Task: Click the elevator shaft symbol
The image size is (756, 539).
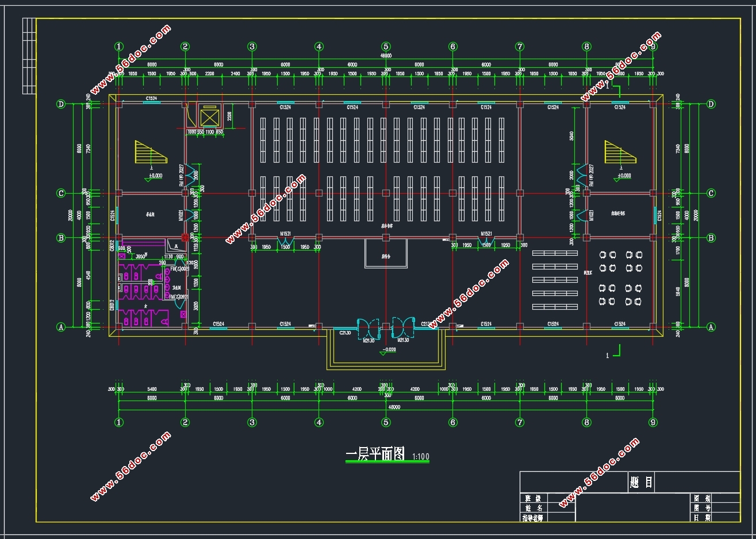Action: [210, 117]
